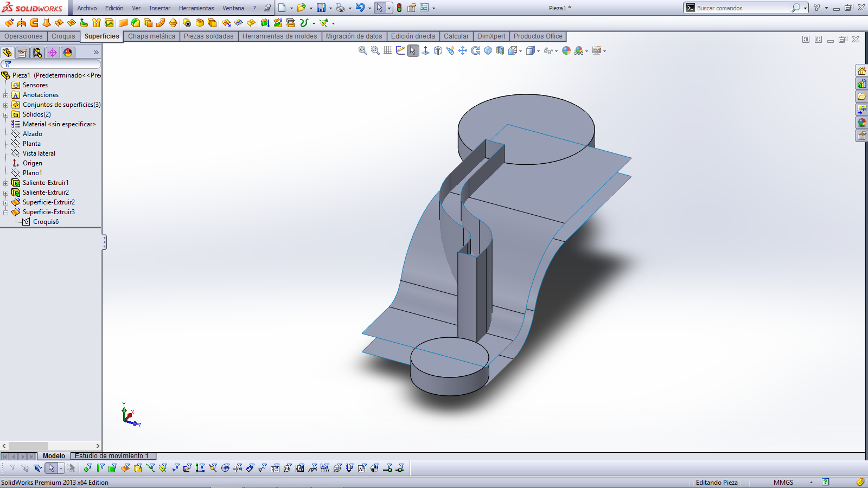Switch to the Croquis tab
868x488 pixels.
(x=63, y=36)
